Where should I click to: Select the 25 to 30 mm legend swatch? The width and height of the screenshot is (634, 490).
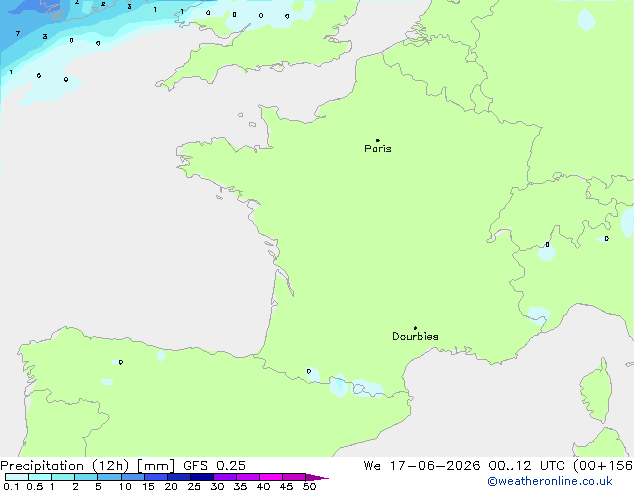click(x=201, y=477)
